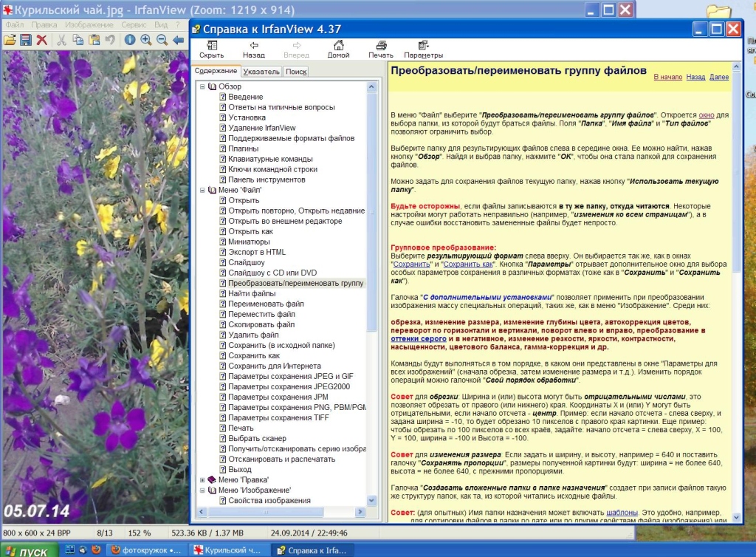Image resolution: width=756 pixels, height=557 pixels.
Task: Open the Вид menu in IrfanView
Action: pos(161,24)
